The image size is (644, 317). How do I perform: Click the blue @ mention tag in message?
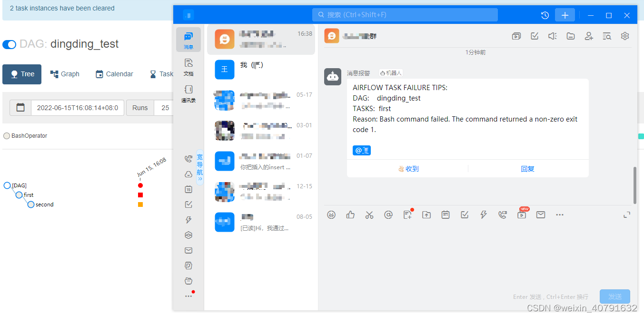coord(362,151)
